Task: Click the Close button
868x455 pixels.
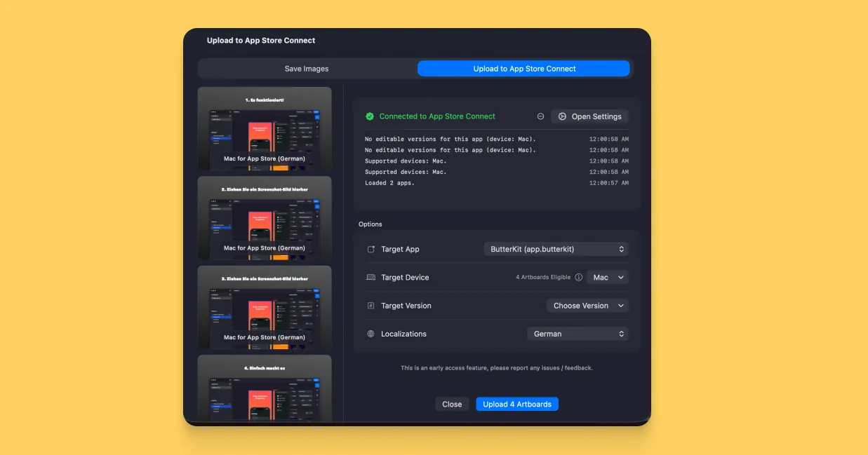Action: (x=452, y=404)
